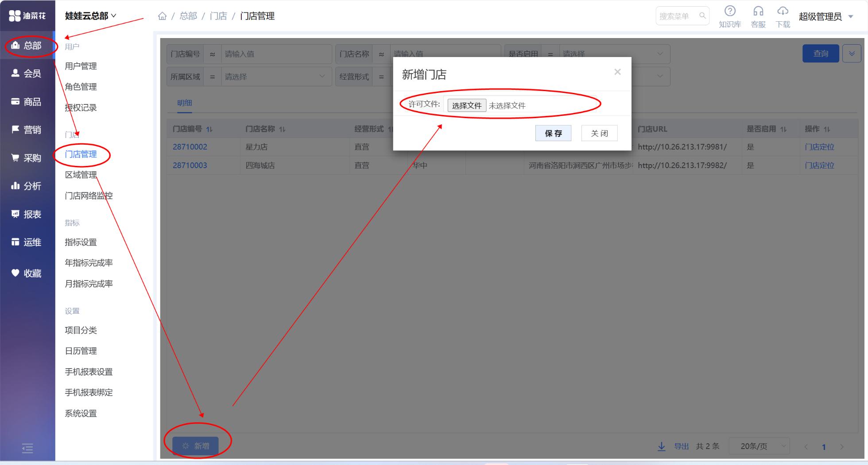Expand more filters next to 查询
This screenshot has height=465, width=868.
click(x=852, y=54)
